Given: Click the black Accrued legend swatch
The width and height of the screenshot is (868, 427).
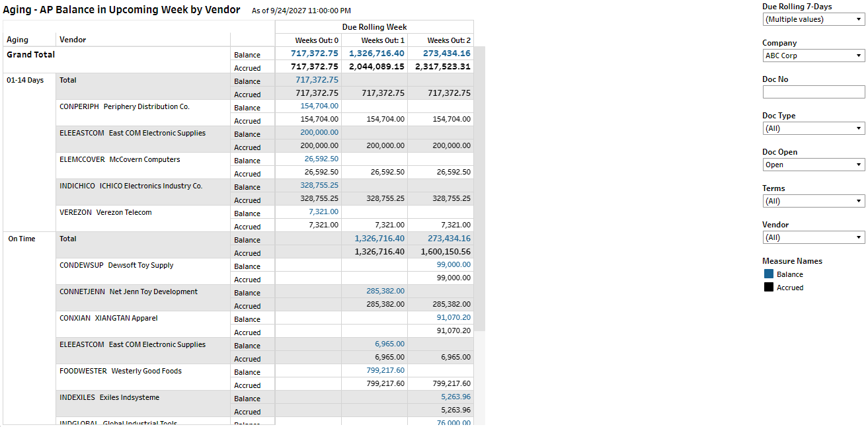Looking at the screenshot, I should 769,288.
